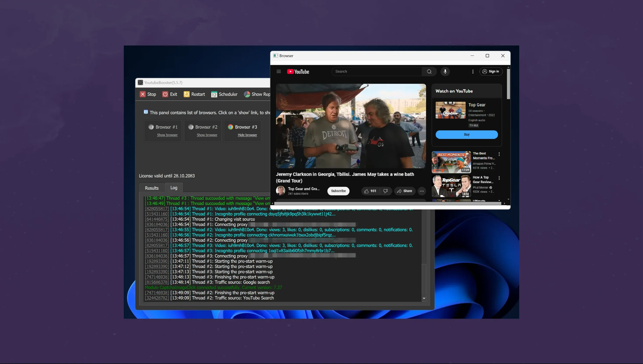Click the dislike thumbs-down icon
643x364 pixels.
pos(386,191)
